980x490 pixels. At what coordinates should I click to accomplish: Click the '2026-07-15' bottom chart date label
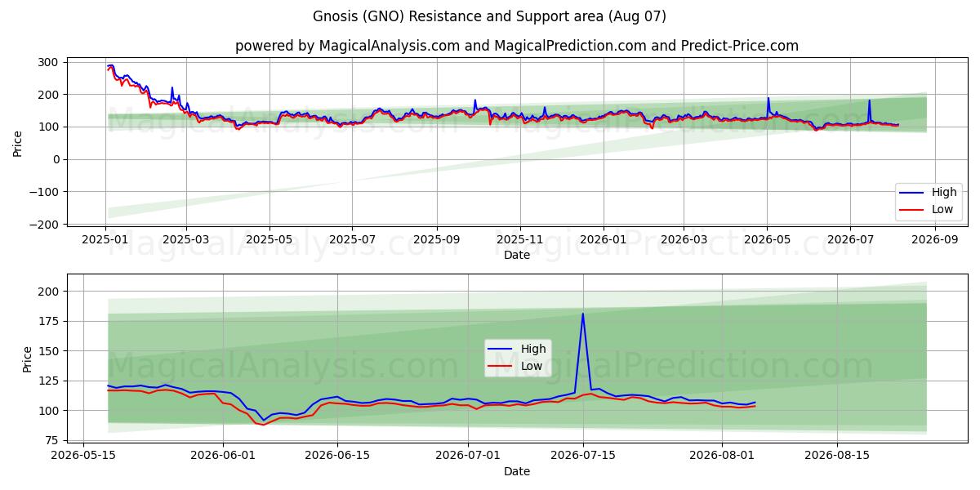coord(582,455)
